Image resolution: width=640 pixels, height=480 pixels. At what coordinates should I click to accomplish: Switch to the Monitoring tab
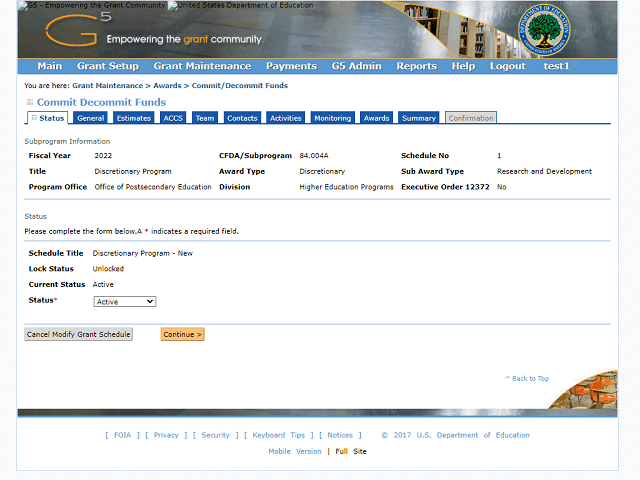pos(333,118)
